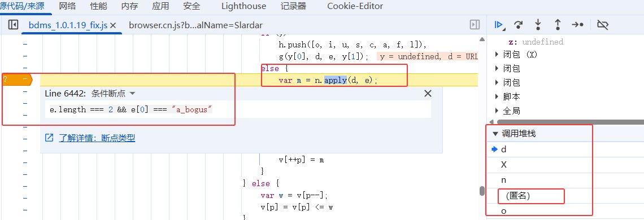Click the code line var w = v[p--]
Screen dimensions: 644x220
coord(294,195)
